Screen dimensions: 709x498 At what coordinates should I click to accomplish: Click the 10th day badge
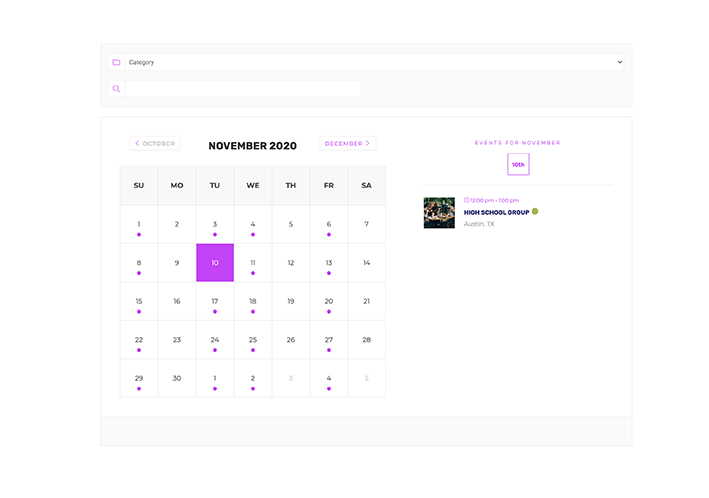coord(518,164)
